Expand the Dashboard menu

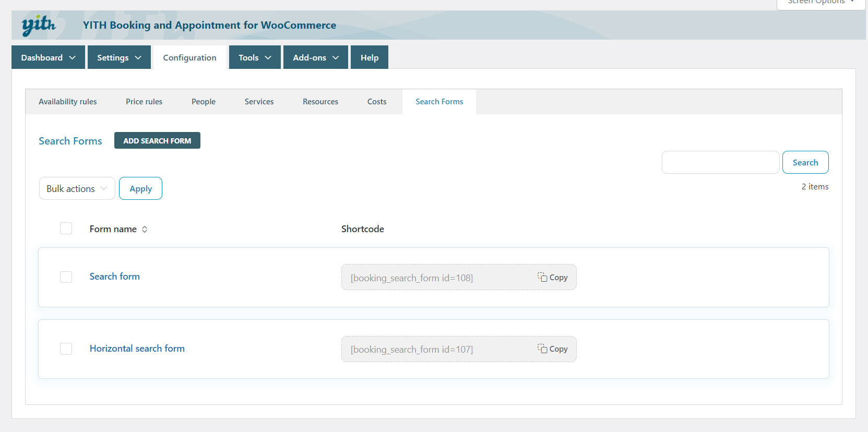coord(48,57)
